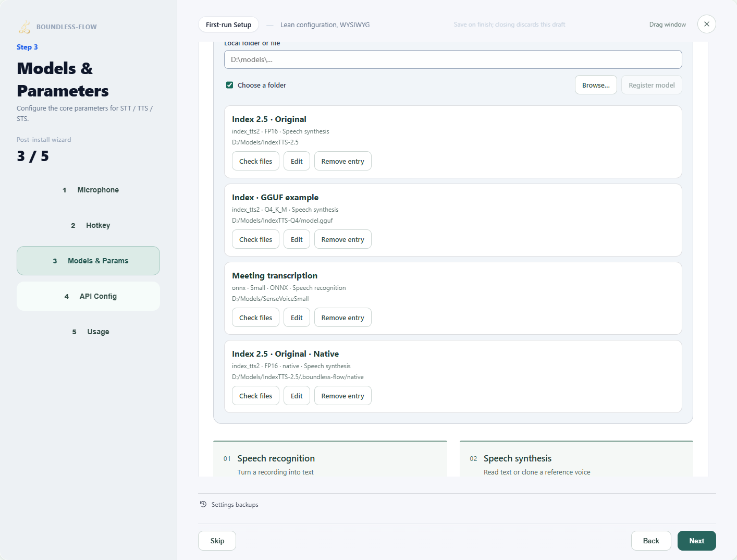Click the Browse... button
Viewport: 737px width, 560px height.
point(596,85)
